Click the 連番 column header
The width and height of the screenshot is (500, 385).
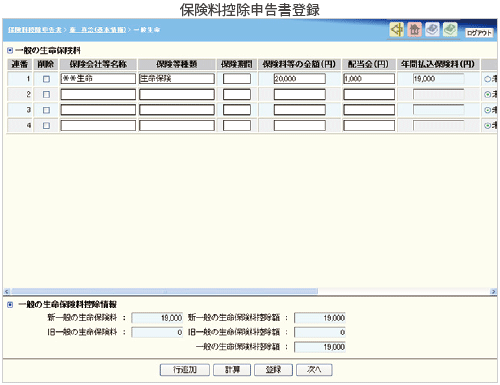[20, 64]
